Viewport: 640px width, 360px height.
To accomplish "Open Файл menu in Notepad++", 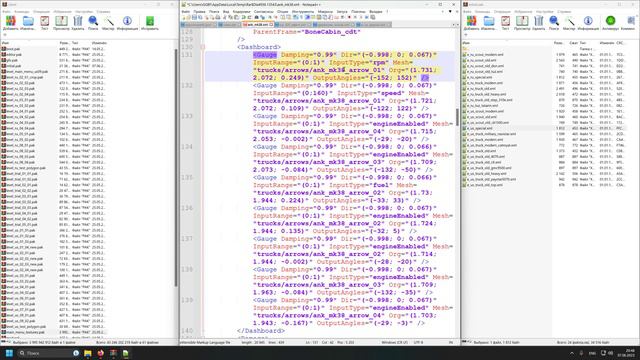I will point(186,12).
